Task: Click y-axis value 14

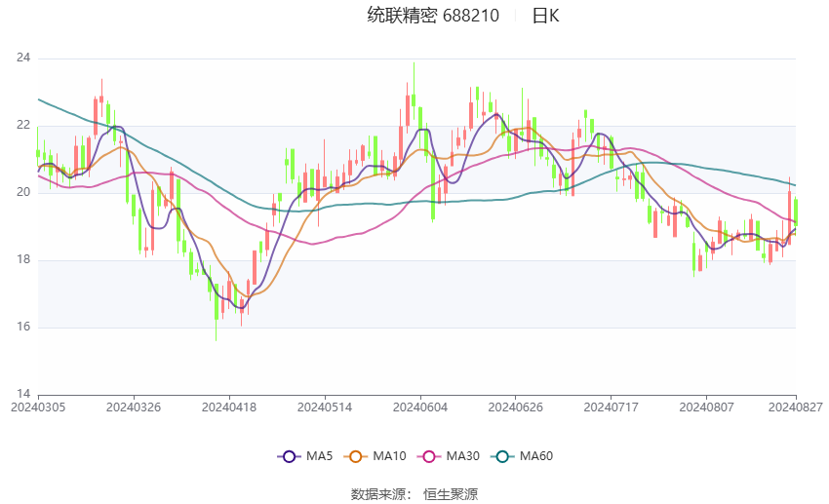Action: [23, 394]
